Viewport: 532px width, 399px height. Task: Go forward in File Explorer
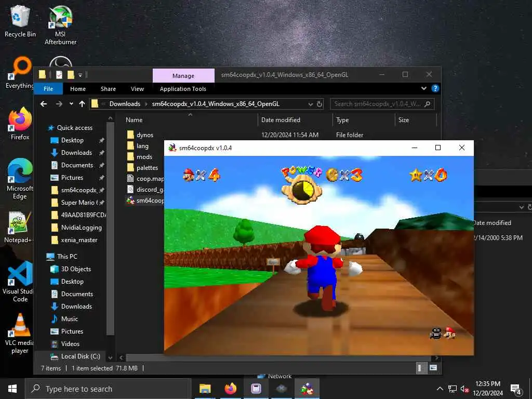point(59,104)
